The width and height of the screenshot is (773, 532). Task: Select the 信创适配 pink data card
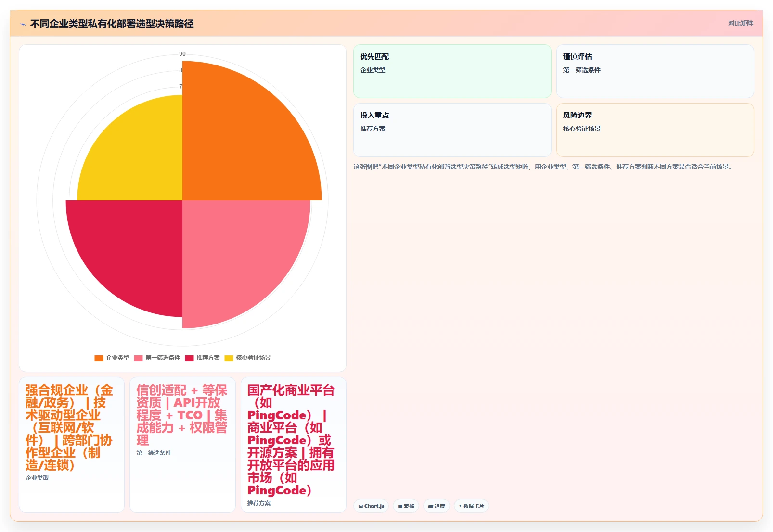tap(182, 445)
